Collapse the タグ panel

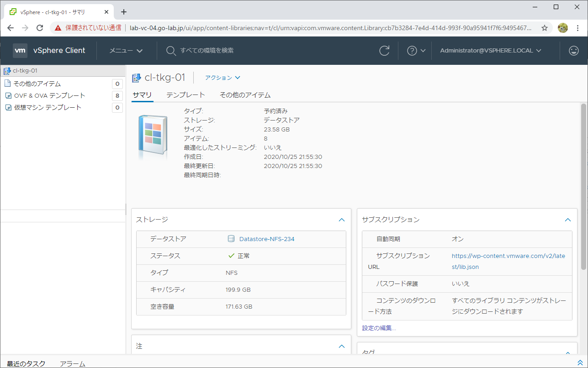coord(568,353)
